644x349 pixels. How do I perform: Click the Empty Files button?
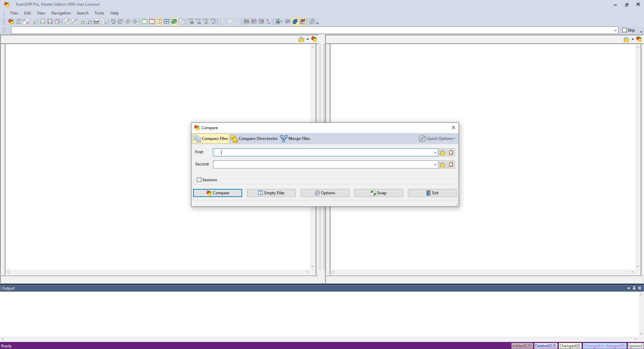pyautogui.click(x=271, y=193)
